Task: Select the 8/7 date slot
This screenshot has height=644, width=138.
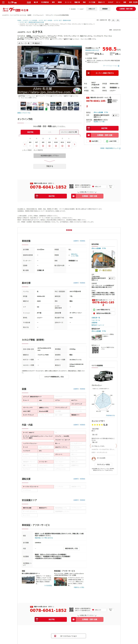Action: coord(37,144)
